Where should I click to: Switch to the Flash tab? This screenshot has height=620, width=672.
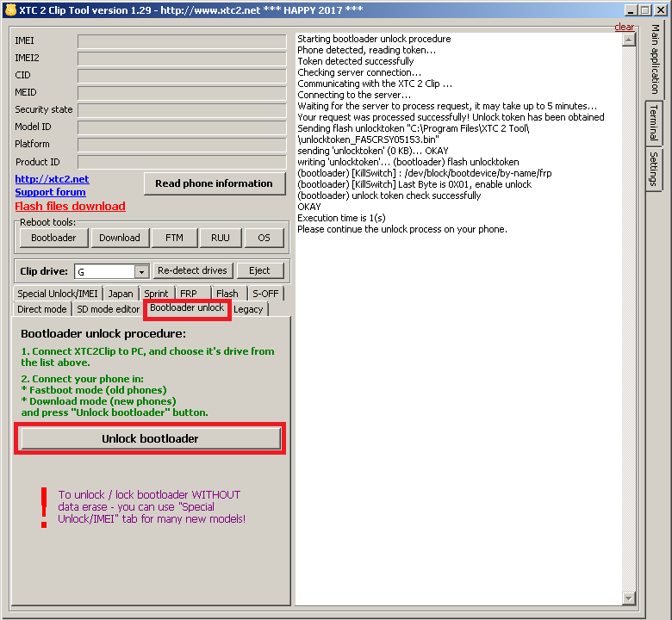(x=227, y=294)
